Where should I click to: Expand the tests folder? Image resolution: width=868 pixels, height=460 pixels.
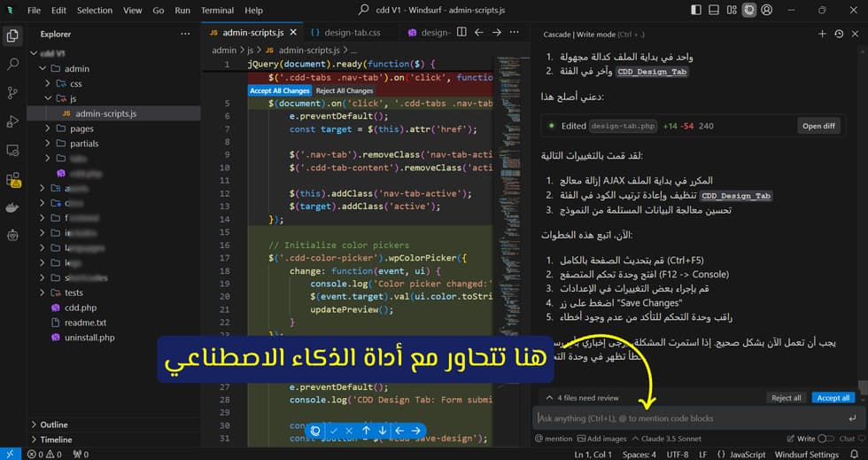point(43,292)
